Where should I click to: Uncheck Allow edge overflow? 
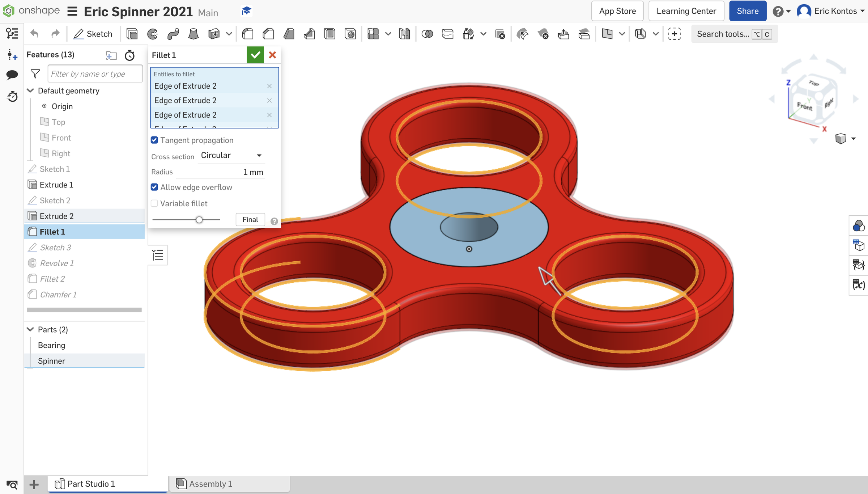pos(154,187)
